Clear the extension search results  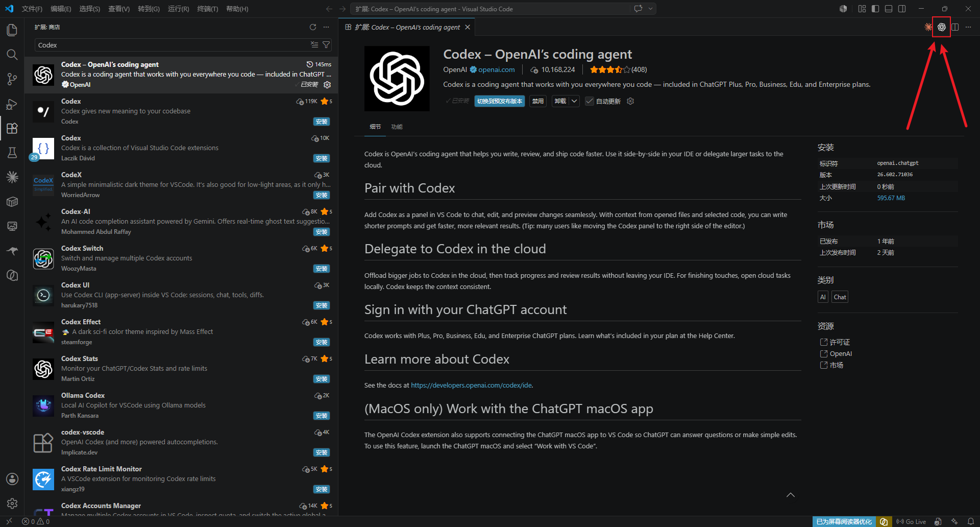click(x=314, y=45)
